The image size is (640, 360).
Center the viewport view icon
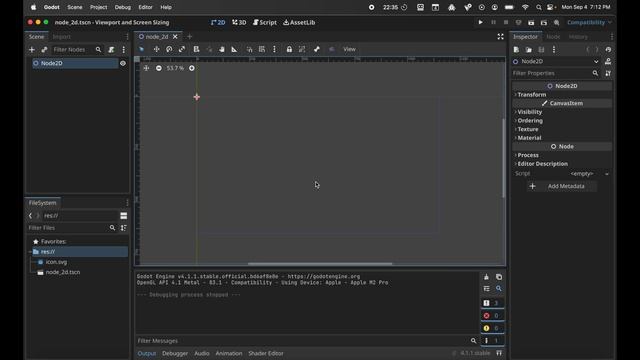click(x=146, y=68)
